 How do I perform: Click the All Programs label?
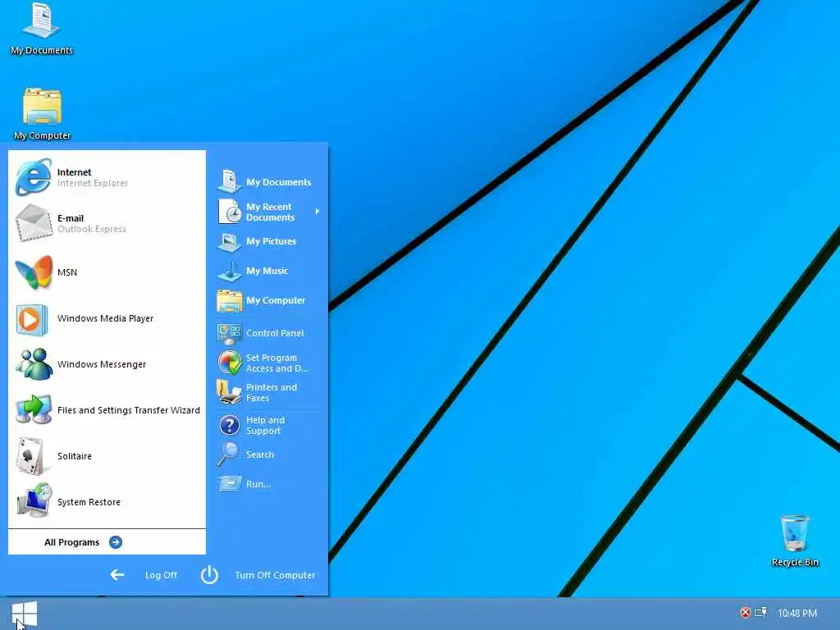click(x=72, y=542)
